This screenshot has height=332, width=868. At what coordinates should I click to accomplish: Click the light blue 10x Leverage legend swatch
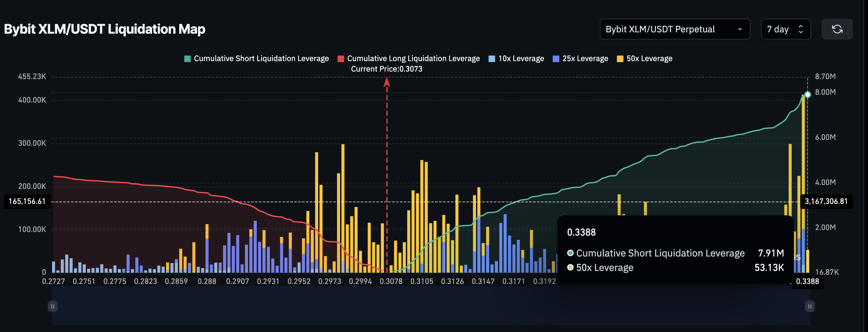[x=491, y=58]
